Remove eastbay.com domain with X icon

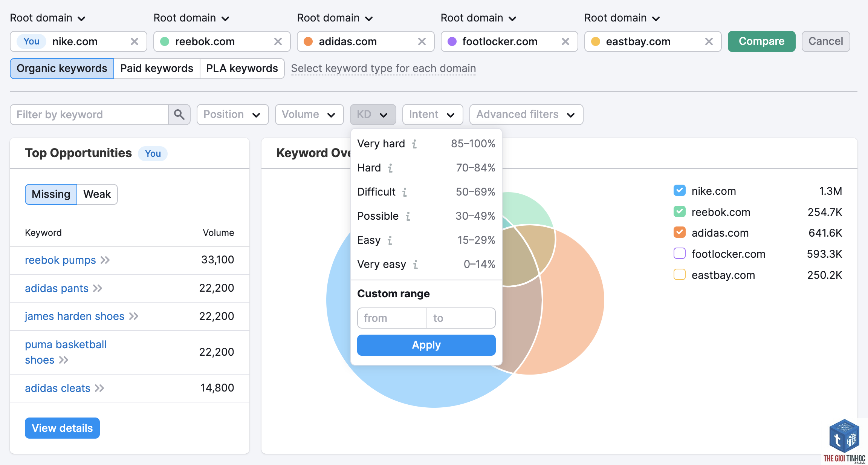click(x=709, y=41)
